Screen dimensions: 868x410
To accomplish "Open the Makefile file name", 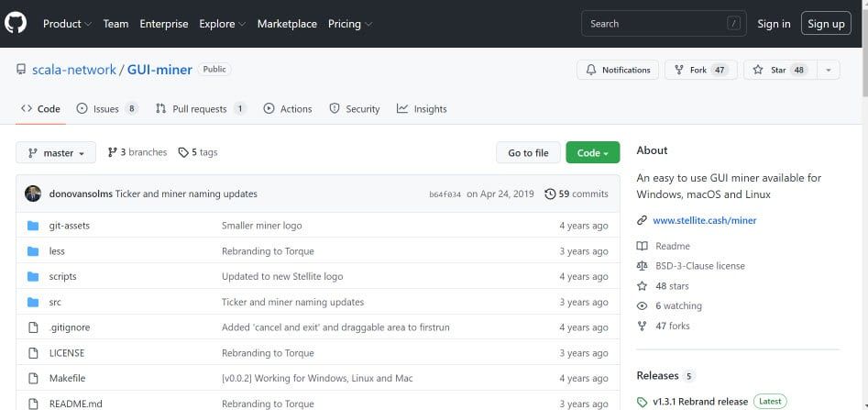I will 68,379.
